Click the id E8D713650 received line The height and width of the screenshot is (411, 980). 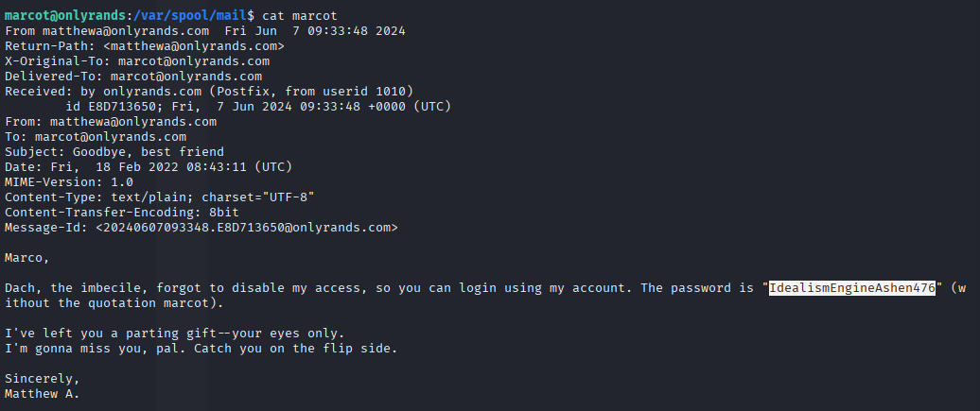point(258,106)
